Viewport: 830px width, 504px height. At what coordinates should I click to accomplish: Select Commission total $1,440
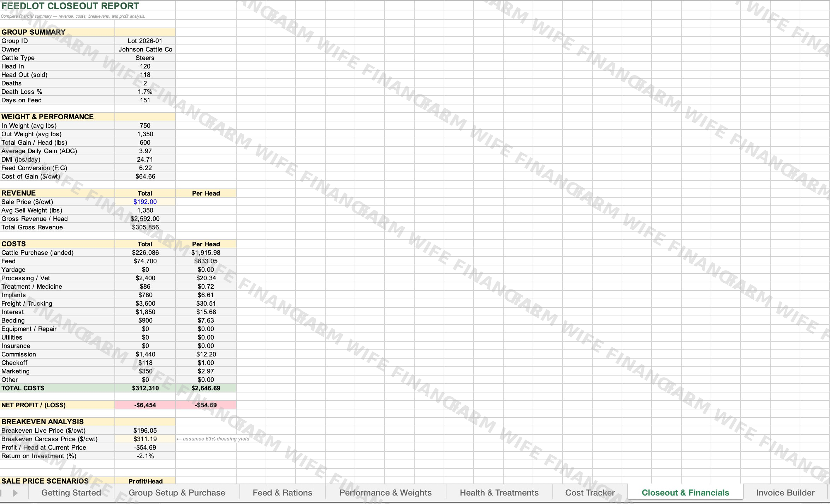[x=145, y=354]
